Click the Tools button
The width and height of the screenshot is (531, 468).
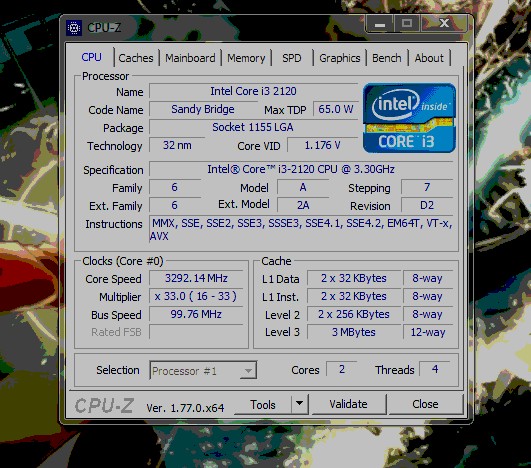tap(263, 404)
